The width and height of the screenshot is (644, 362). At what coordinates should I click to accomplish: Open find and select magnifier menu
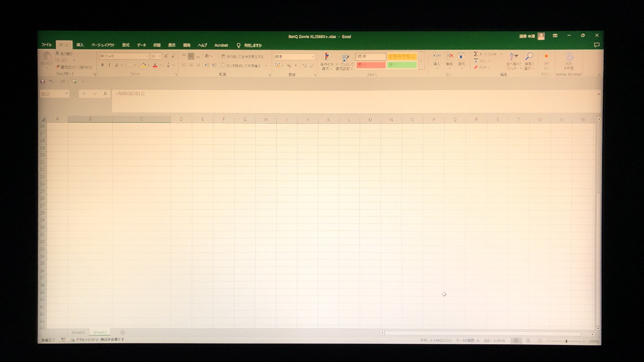529,61
